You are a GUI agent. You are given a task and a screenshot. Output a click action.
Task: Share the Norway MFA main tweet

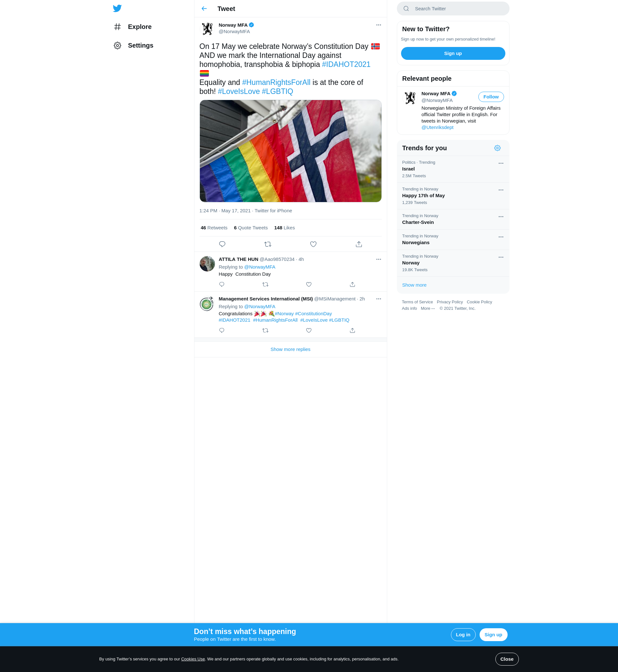click(359, 244)
